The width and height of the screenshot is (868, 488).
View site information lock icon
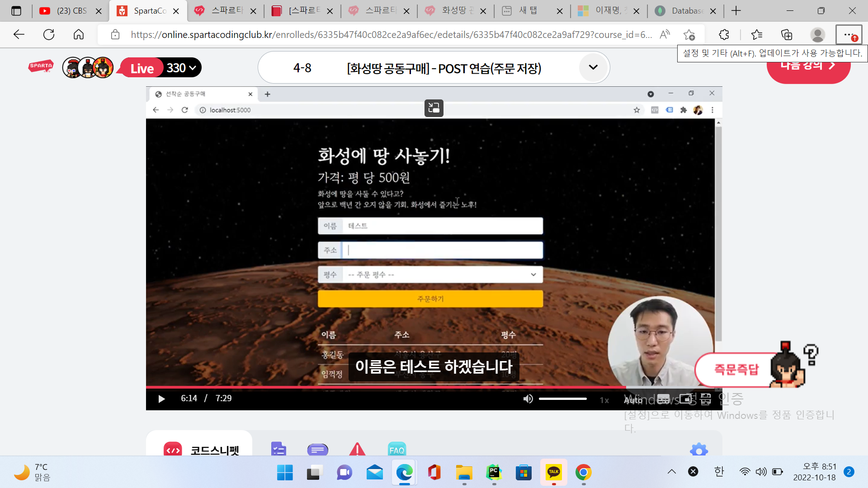pyautogui.click(x=115, y=34)
